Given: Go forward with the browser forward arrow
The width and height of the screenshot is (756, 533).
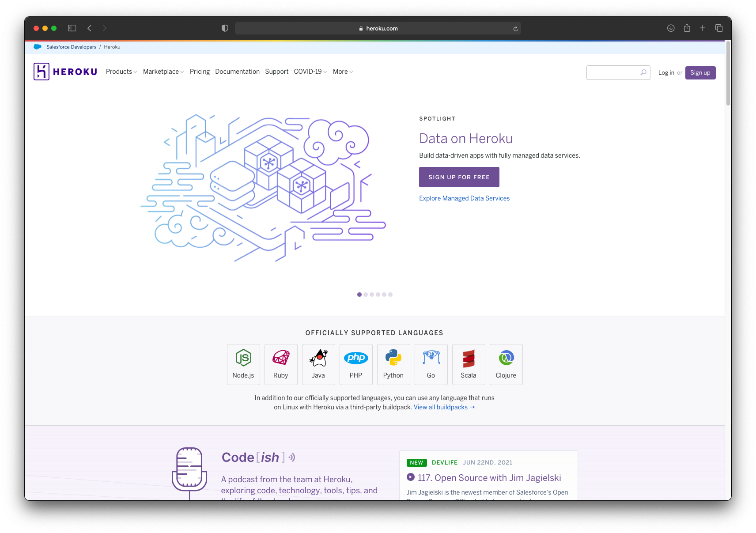Looking at the screenshot, I should (105, 28).
